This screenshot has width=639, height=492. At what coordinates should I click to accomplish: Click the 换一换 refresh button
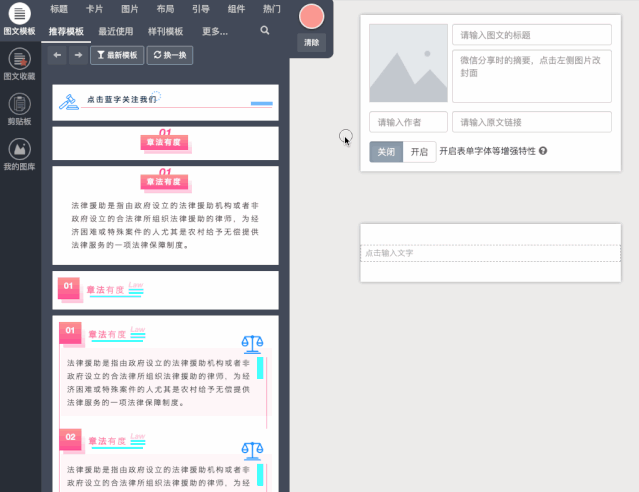coord(170,55)
